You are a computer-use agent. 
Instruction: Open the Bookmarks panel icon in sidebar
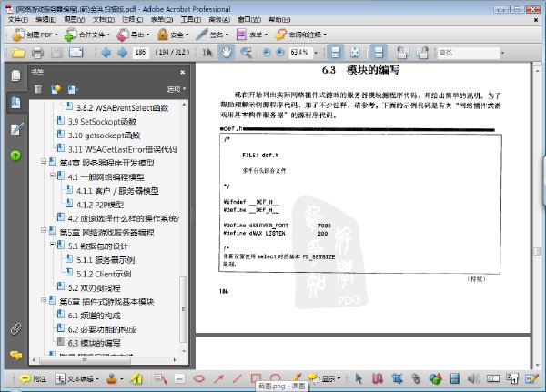(15, 103)
